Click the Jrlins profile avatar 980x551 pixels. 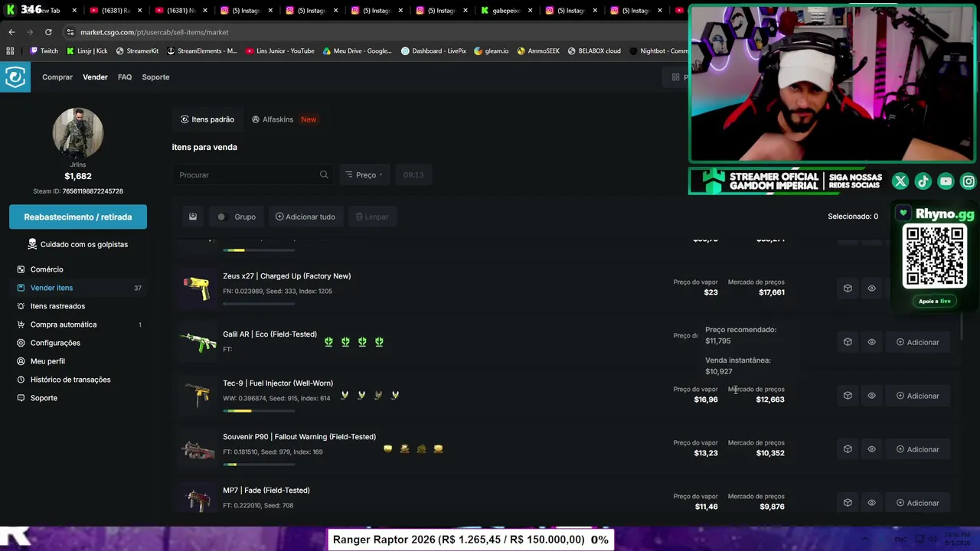coord(77,133)
